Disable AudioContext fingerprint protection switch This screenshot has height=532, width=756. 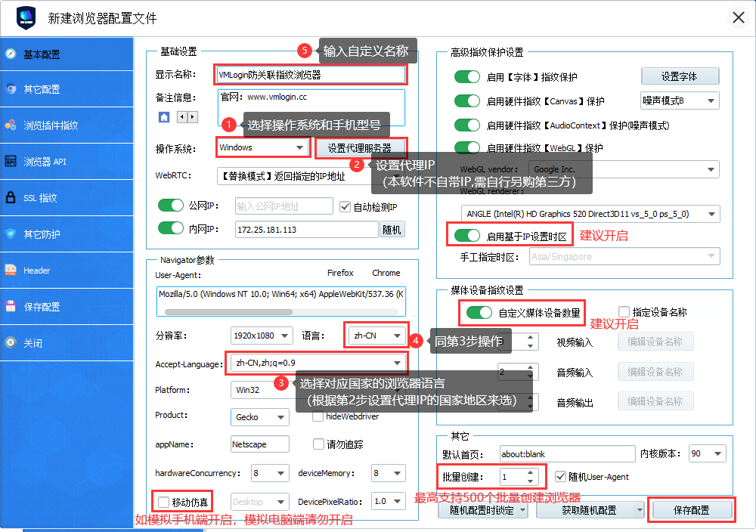tap(466, 125)
